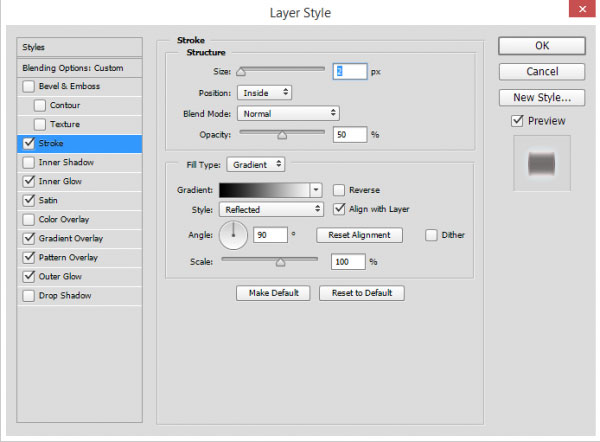
Task: Click the Opacity percentage input field
Action: click(x=349, y=134)
